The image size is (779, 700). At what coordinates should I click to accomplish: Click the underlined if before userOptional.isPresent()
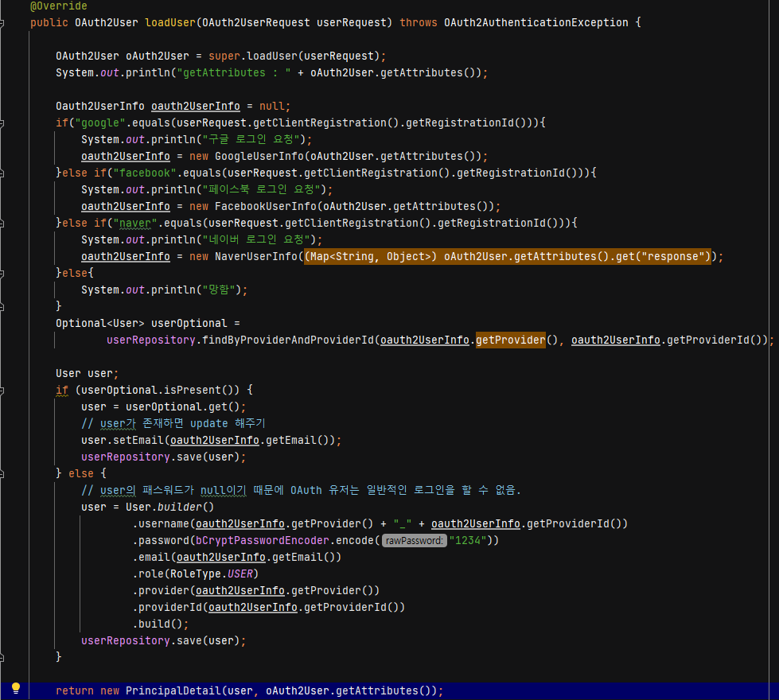click(x=61, y=390)
